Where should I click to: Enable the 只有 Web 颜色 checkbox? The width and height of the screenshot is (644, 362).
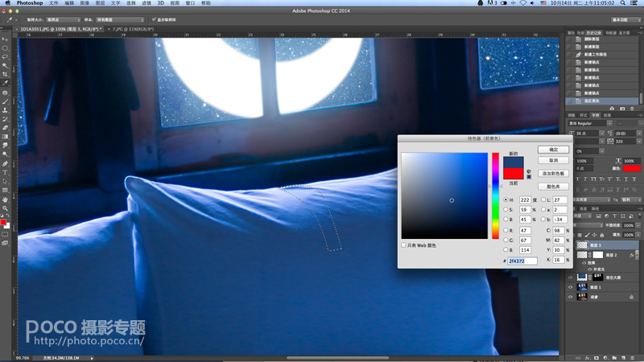(x=404, y=245)
